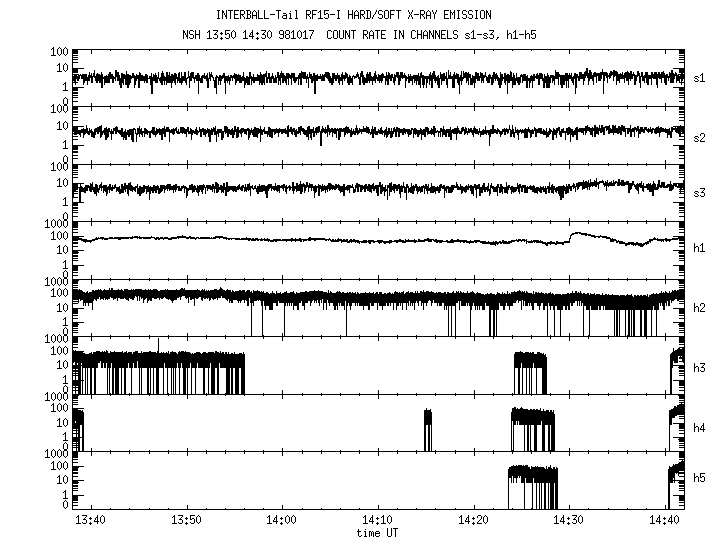Viewport: 720px width, 550px height.
Task: Click the h5 burst between 14:24 and 14:28
Action: pyautogui.click(x=532, y=487)
